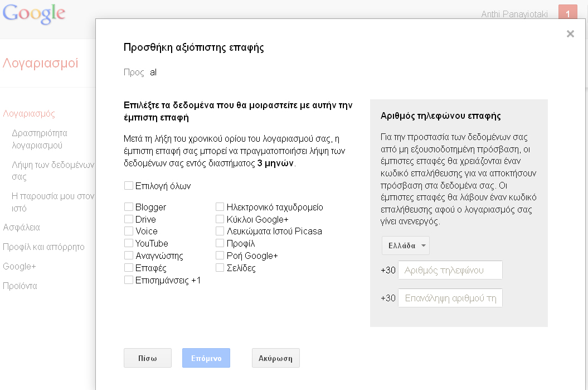Viewport: 588px width, 390px height.
Task: Open Ασφάλεια in the sidebar
Action: [x=22, y=228]
